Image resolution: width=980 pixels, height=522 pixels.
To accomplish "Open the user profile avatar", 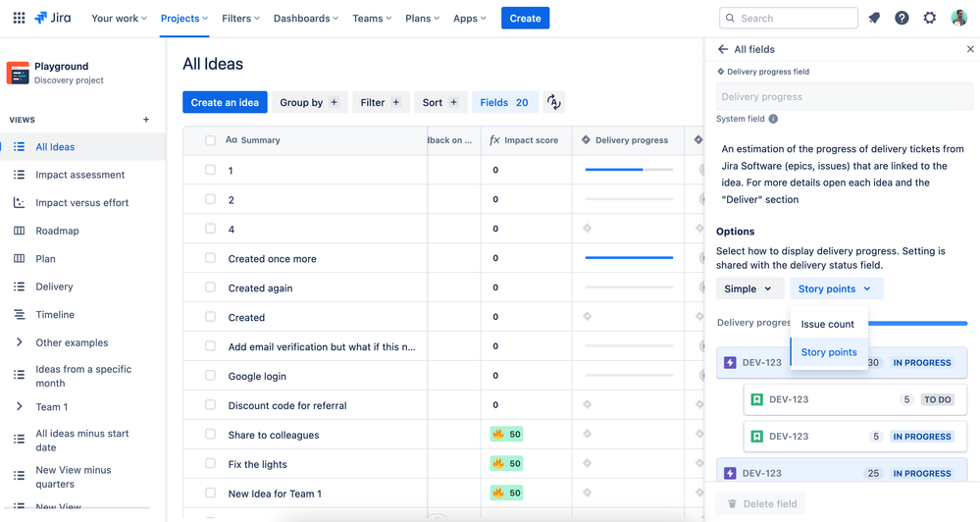I will click(x=958, y=18).
